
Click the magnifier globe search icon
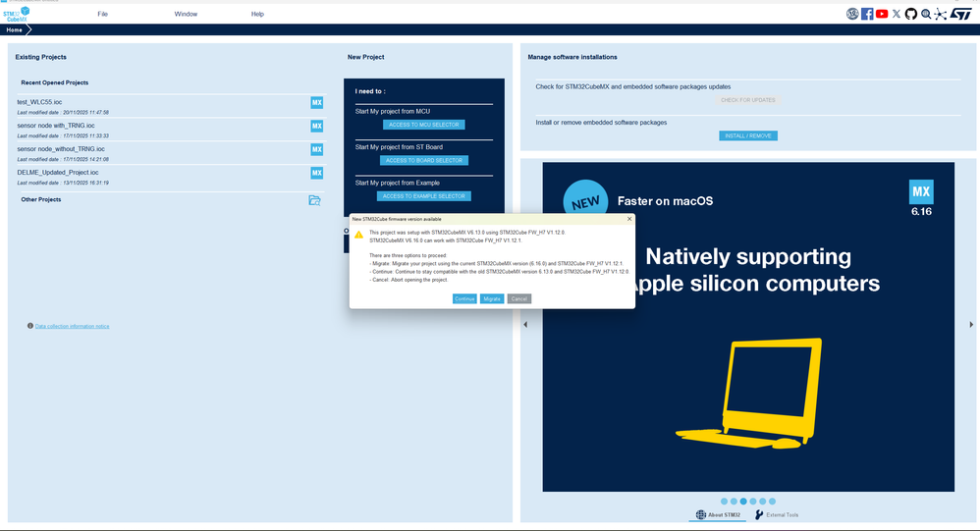pos(926,14)
